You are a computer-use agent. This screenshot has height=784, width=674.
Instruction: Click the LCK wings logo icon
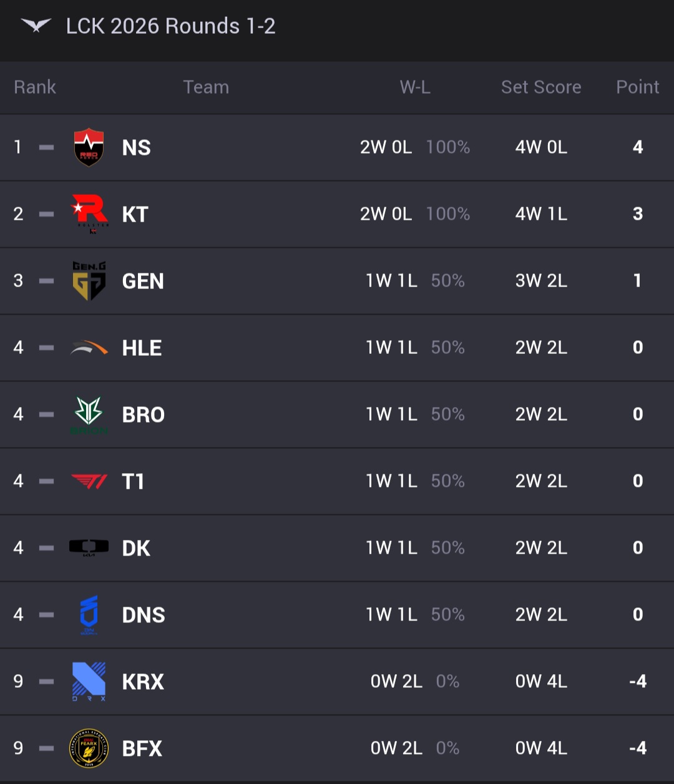coord(36,26)
